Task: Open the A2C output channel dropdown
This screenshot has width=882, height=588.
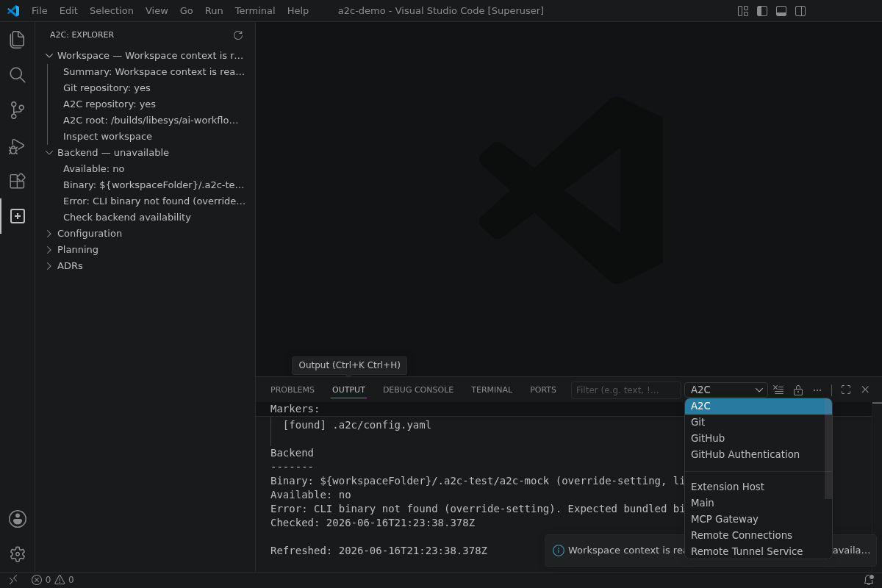Action: (726, 390)
